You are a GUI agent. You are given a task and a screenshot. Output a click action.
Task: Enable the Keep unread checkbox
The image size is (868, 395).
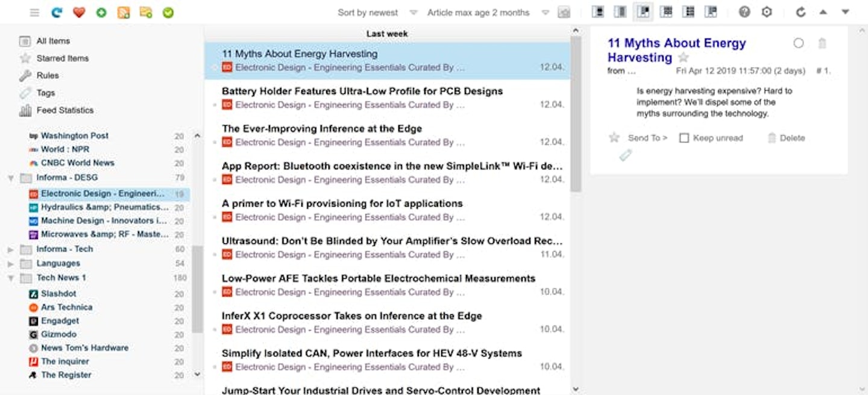point(684,138)
